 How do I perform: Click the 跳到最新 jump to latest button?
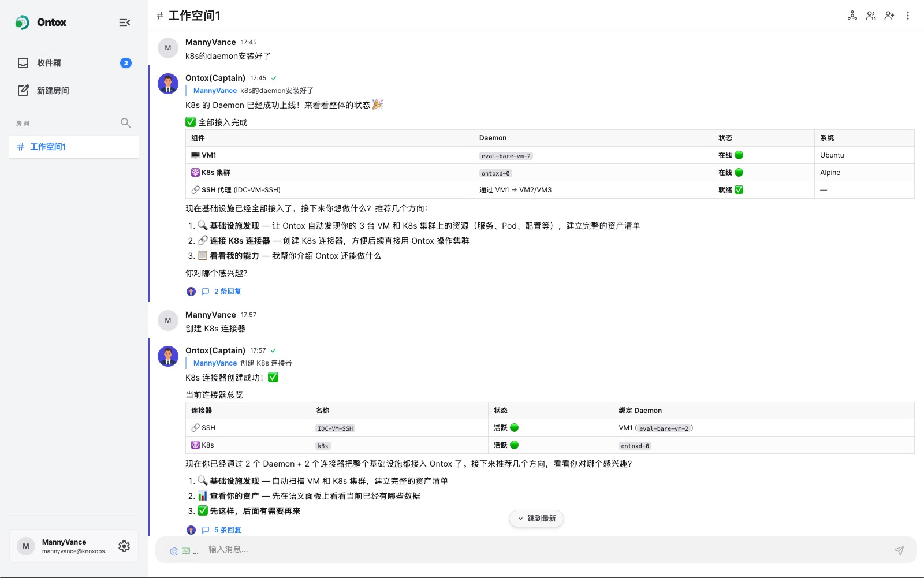pos(536,519)
